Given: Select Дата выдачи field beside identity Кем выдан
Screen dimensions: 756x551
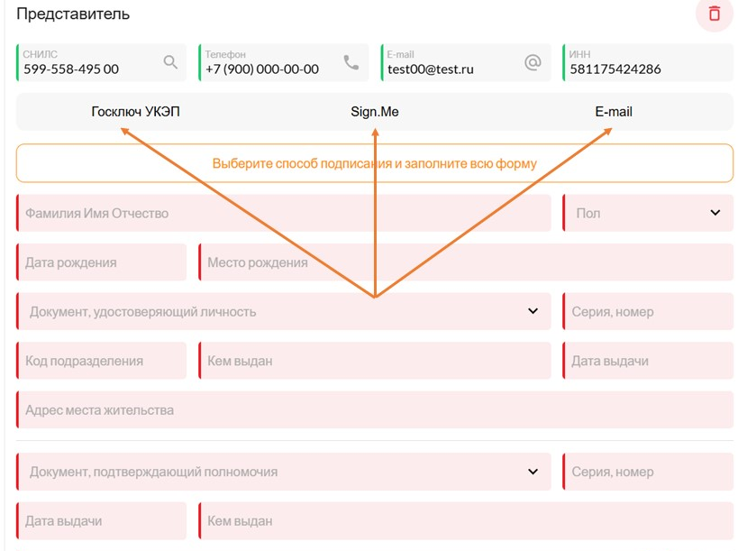Looking at the screenshot, I should [648, 361].
